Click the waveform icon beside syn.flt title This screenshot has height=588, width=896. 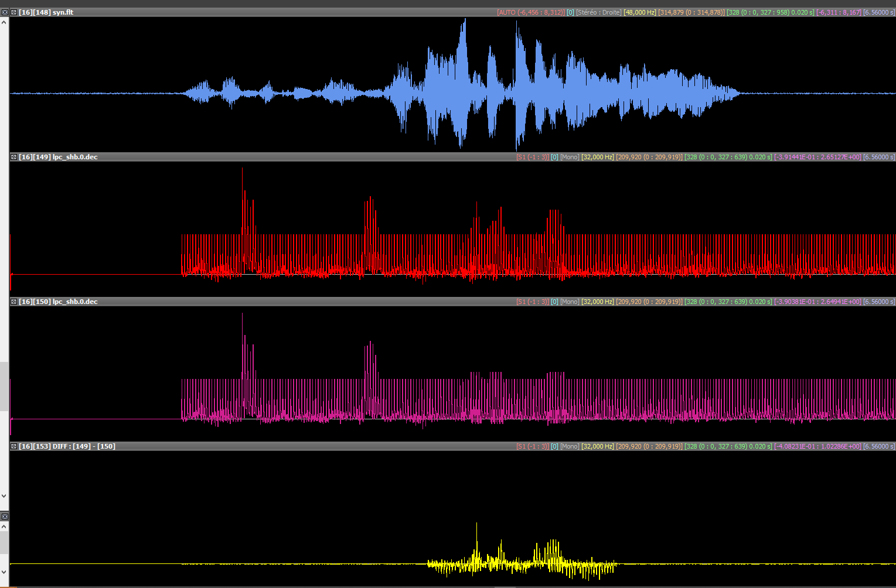point(13,12)
